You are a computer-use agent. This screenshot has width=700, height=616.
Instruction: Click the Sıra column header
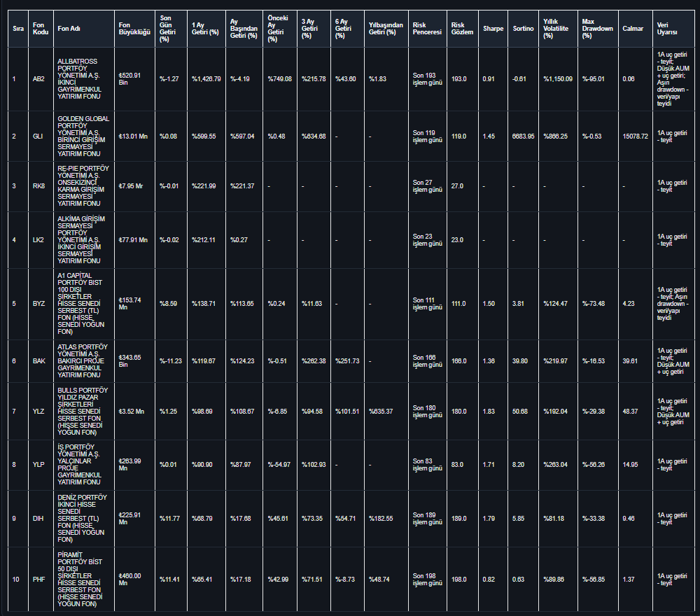click(x=18, y=29)
